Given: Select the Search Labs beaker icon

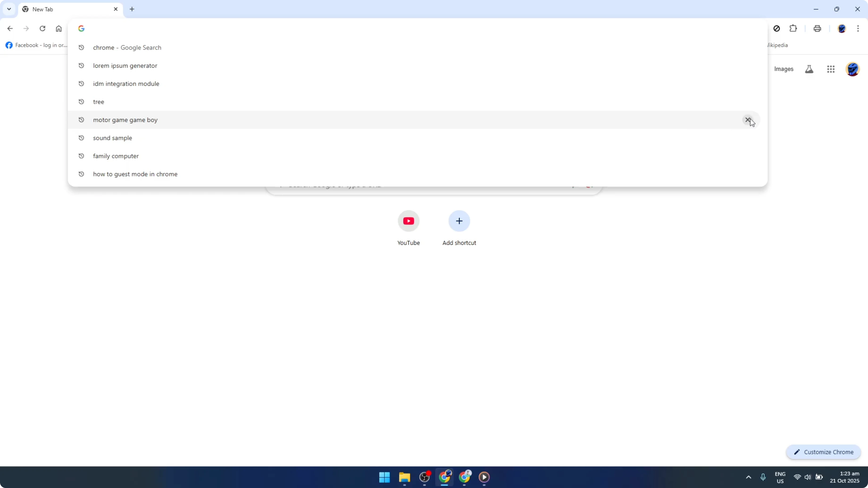Looking at the screenshot, I should click(809, 69).
